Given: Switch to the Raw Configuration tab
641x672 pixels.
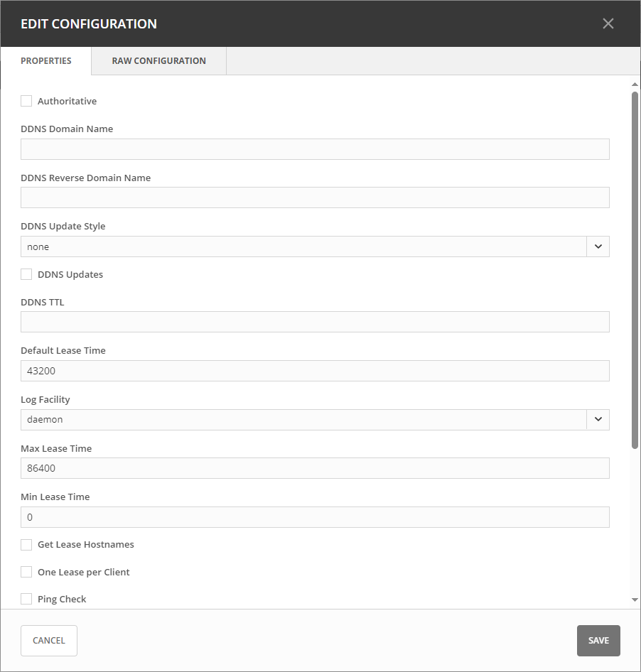Looking at the screenshot, I should point(158,61).
